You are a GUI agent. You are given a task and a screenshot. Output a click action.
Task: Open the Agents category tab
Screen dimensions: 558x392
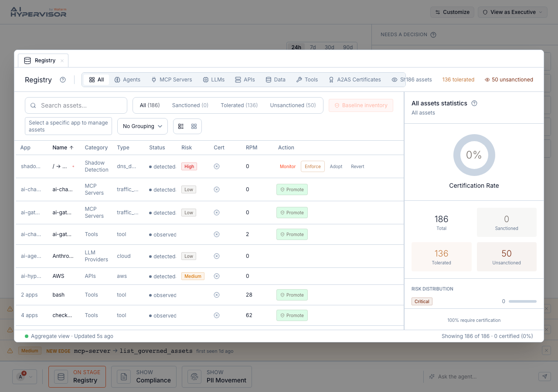[x=127, y=80]
